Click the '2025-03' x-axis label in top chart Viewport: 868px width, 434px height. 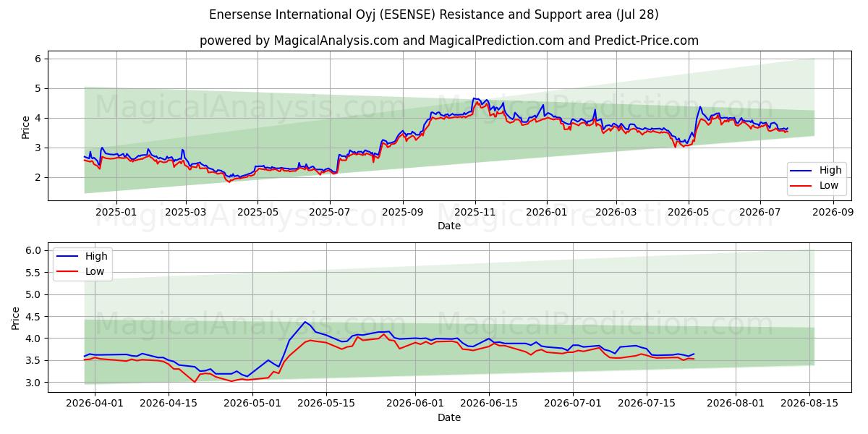(186, 213)
